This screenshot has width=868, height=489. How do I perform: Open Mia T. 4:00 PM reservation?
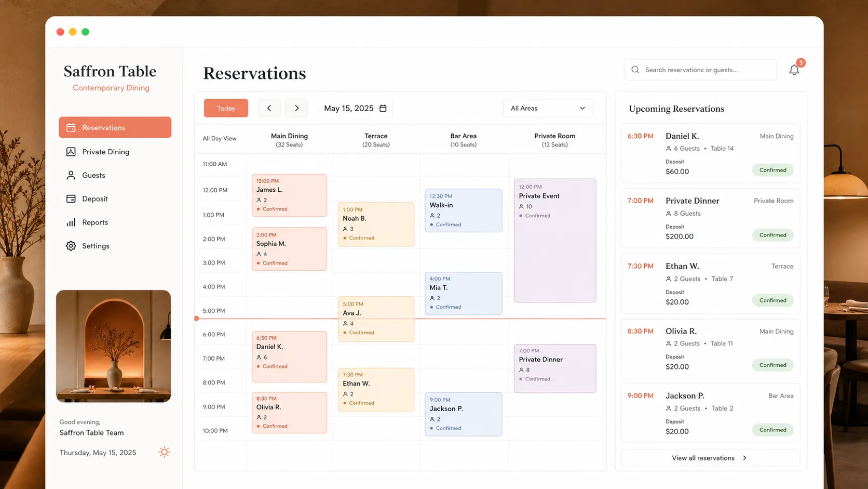(463, 294)
